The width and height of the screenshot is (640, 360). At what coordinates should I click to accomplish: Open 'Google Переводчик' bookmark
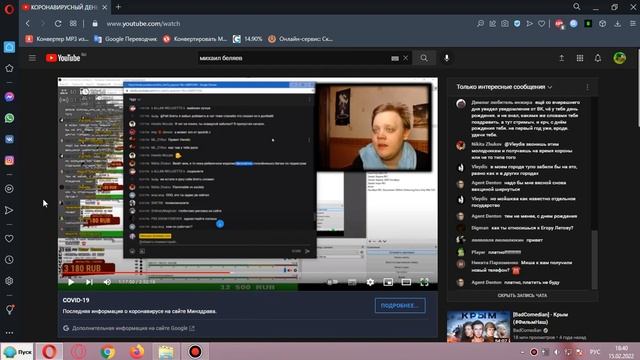point(125,39)
